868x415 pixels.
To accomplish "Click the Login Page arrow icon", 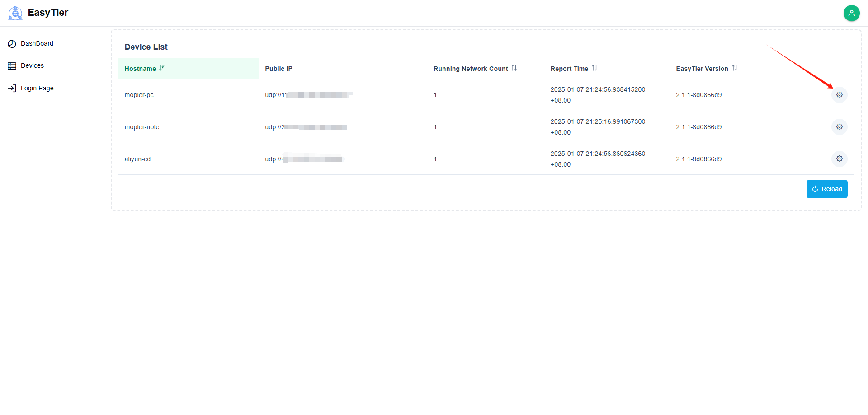I will [x=12, y=88].
